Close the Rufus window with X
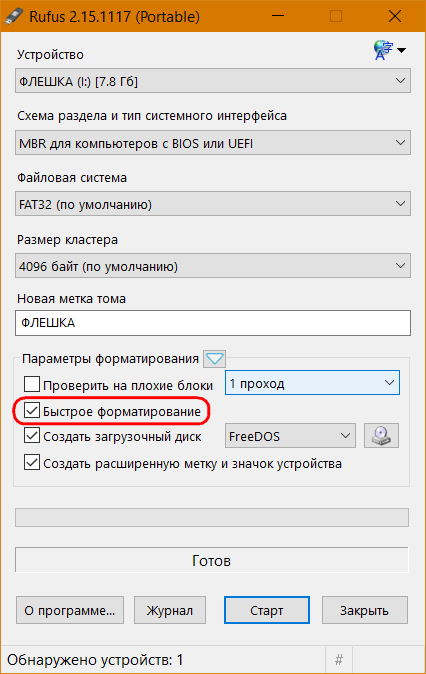 pyautogui.click(x=395, y=16)
